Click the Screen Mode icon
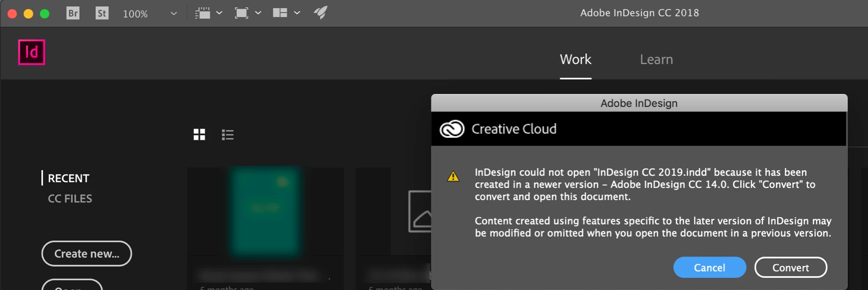868x290 pixels. (241, 13)
